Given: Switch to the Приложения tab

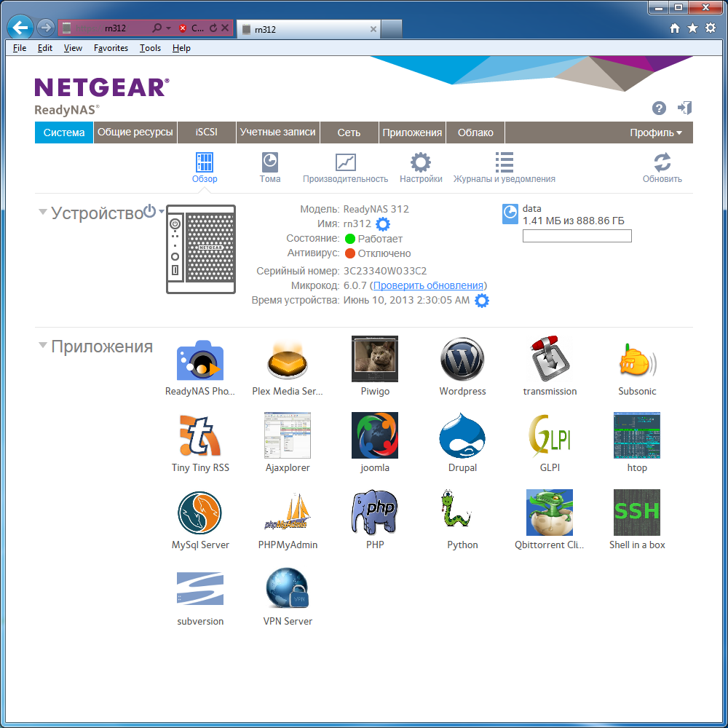Looking at the screenshot, I should coord(412,132).
